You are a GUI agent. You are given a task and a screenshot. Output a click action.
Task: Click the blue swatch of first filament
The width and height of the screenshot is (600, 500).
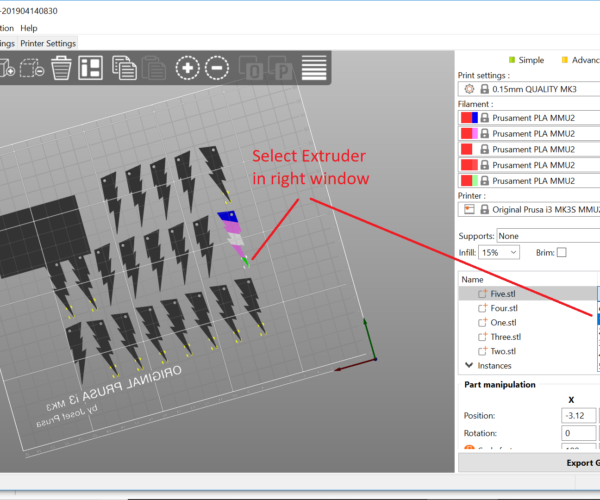474,118
